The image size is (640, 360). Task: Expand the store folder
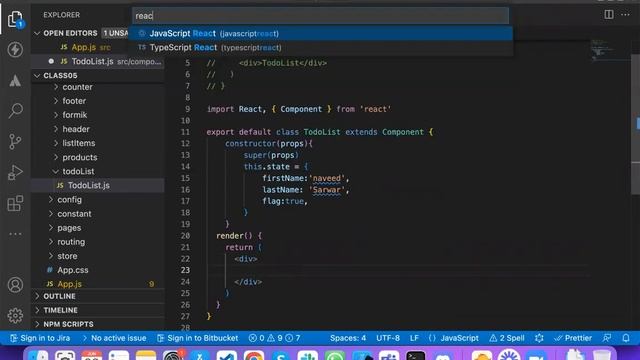[67, 256]
